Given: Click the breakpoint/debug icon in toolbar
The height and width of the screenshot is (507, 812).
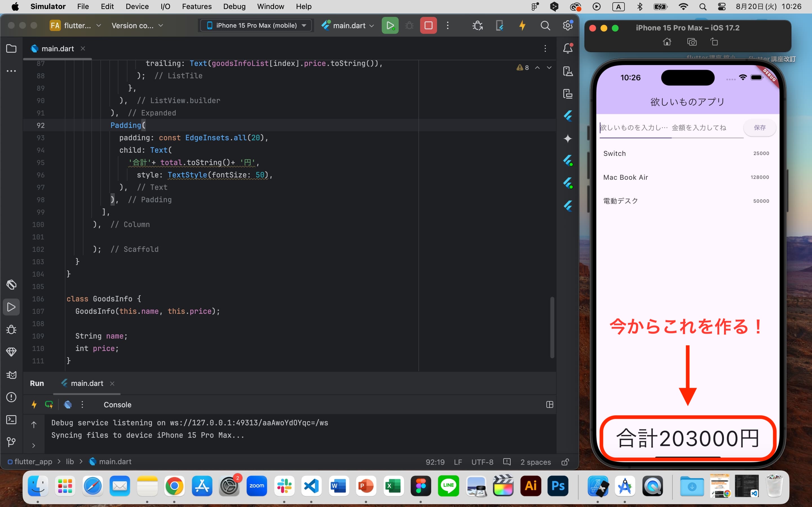Looking at the screenshot, I should point(409,26).
